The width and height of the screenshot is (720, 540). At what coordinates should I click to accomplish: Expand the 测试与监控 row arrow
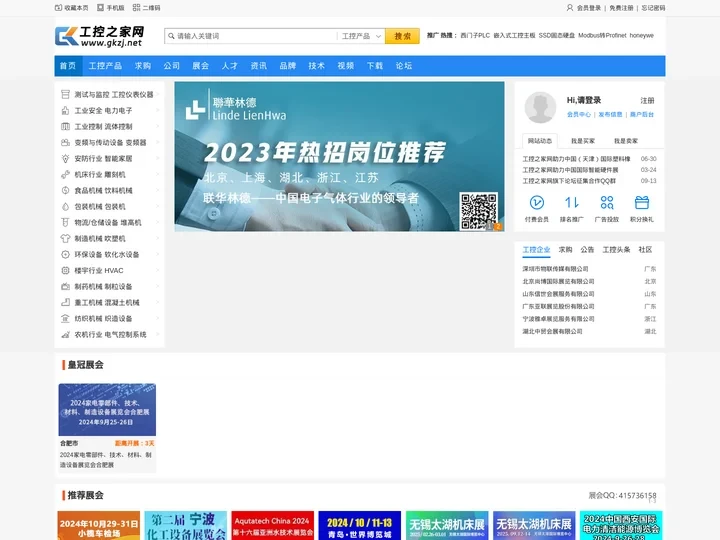tap(158, 95)
